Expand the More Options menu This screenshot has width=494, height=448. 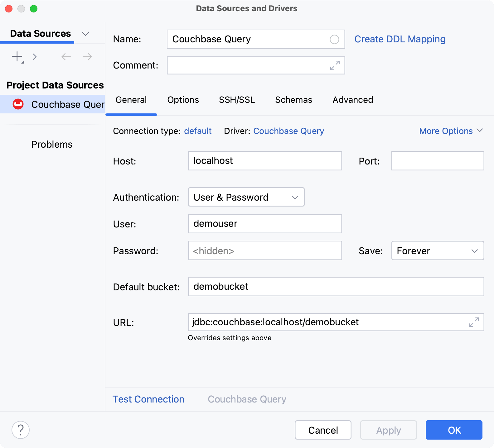coord(451,131)
